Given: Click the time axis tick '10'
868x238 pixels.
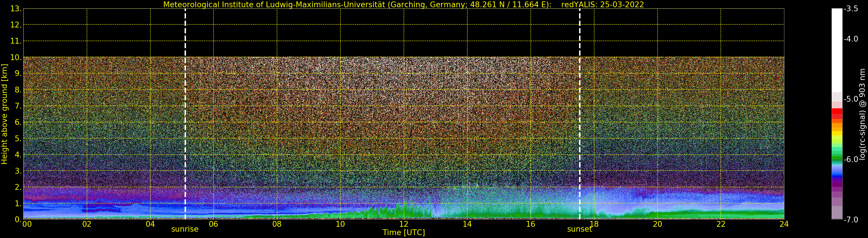Looking at the screenshot, I should (340, 224).
